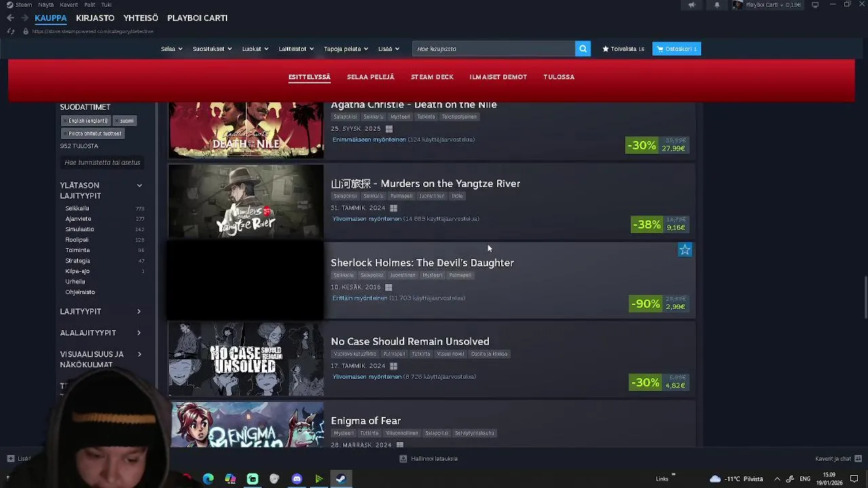Click the Sherlock Holmes wishlist star icon
Viewport: 868px width, 488px height.
[x=685, y=250]
